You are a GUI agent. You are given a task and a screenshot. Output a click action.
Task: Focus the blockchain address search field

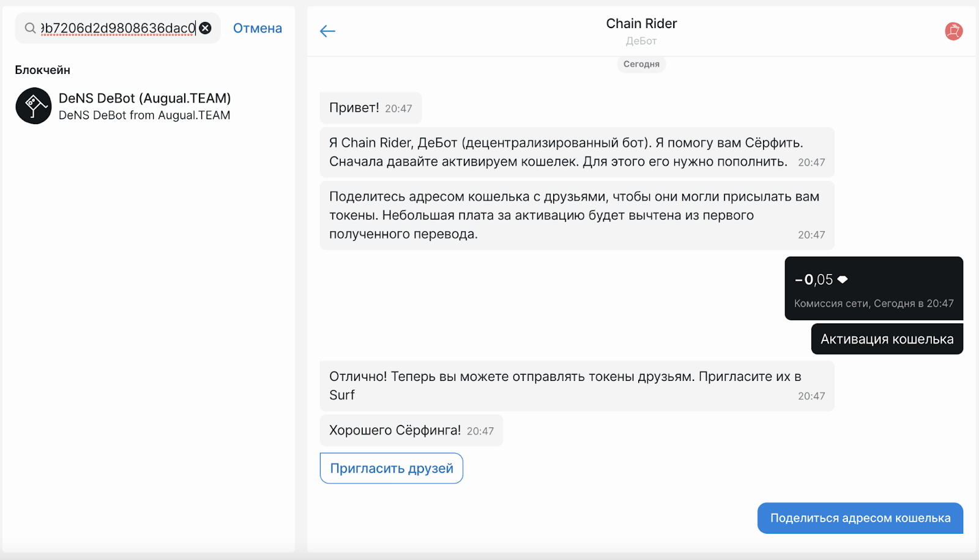point(118,28)
